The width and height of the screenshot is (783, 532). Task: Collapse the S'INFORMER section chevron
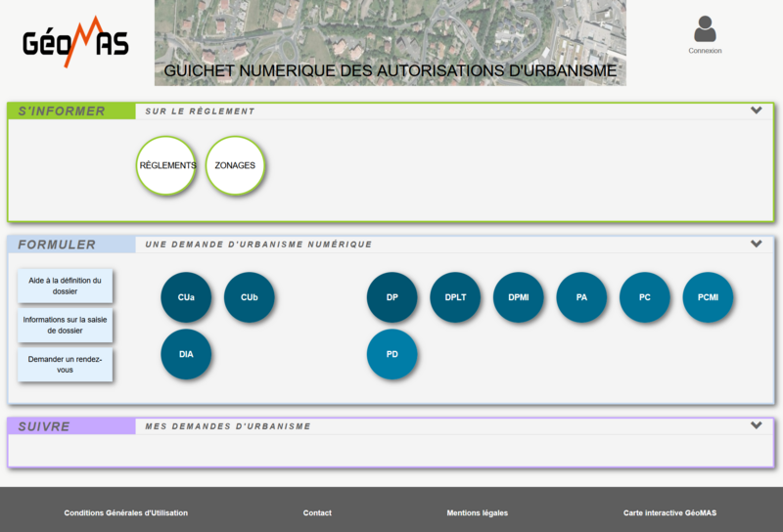coord(756,111)
